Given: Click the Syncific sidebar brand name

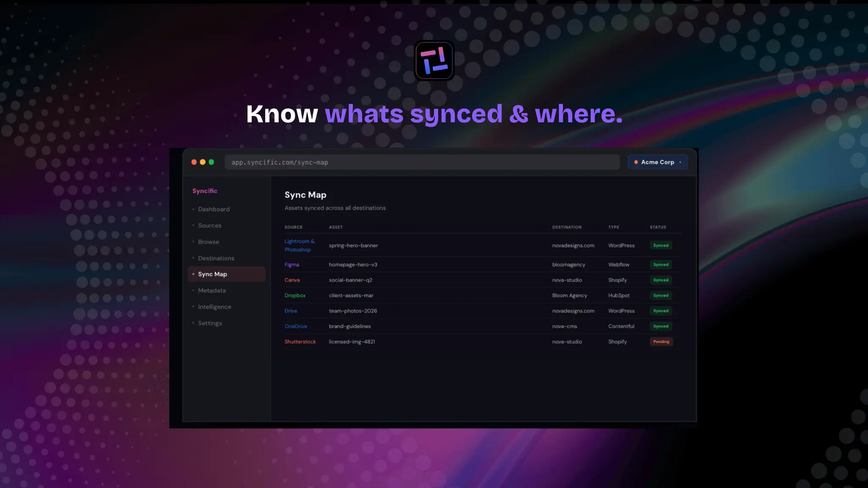Looking at the screenshot, I should (x=205, y=191).
